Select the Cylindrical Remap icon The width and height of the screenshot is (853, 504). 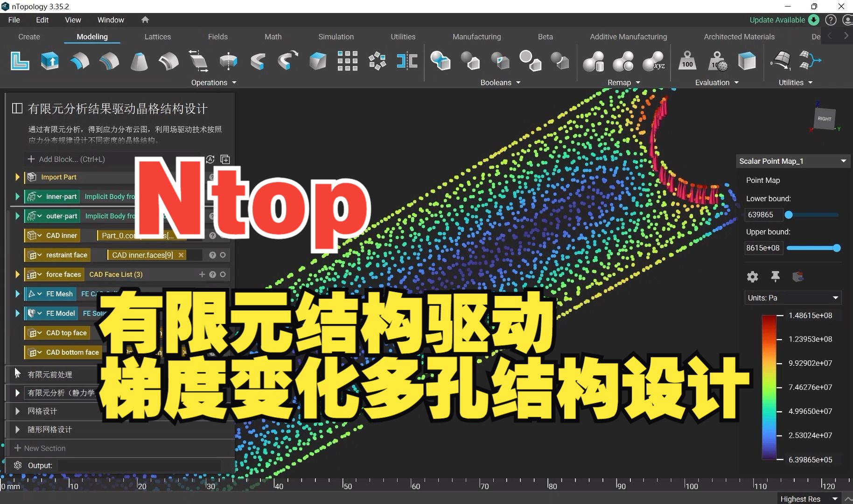594,61
